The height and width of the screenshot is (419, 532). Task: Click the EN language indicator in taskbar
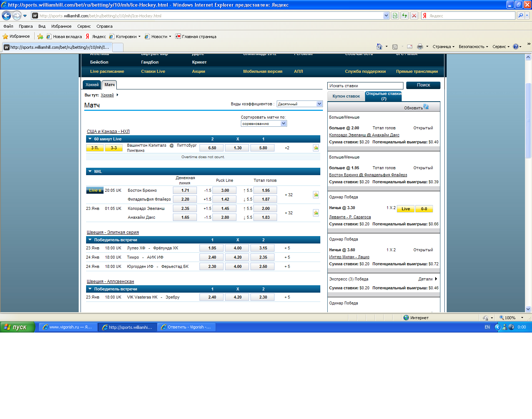[487, 327]
